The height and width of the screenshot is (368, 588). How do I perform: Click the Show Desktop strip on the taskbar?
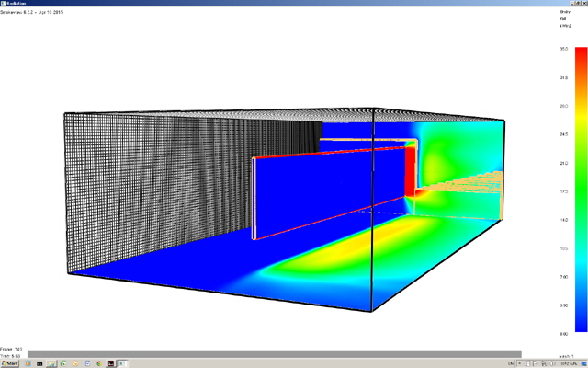pos(584,363)
